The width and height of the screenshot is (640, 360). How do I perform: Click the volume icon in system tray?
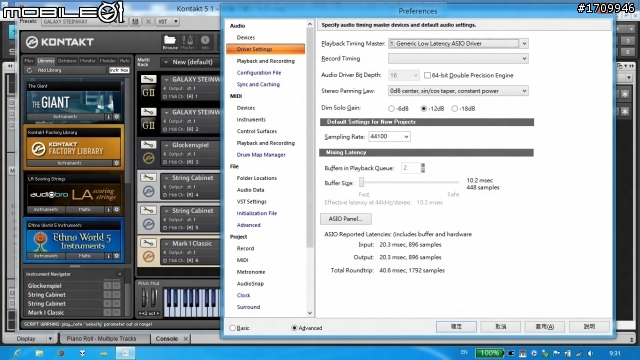click(x=590, y=353)
